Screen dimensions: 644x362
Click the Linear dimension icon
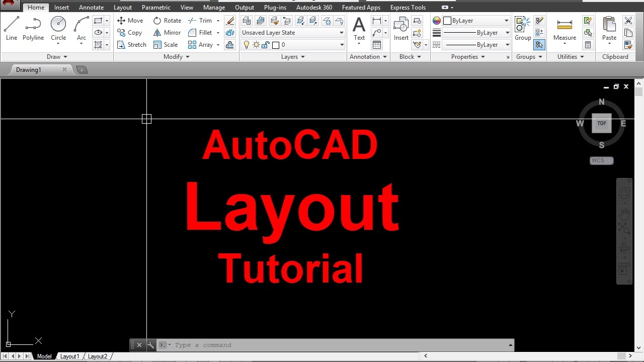pos(377,21)
